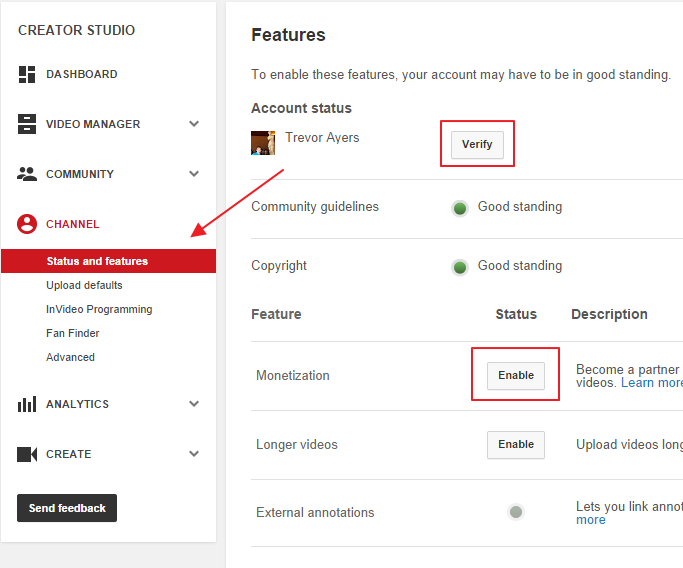This screenshot has width=683, height=568.
Task: Click the red Channel person icon
Action: click(27, 224)
